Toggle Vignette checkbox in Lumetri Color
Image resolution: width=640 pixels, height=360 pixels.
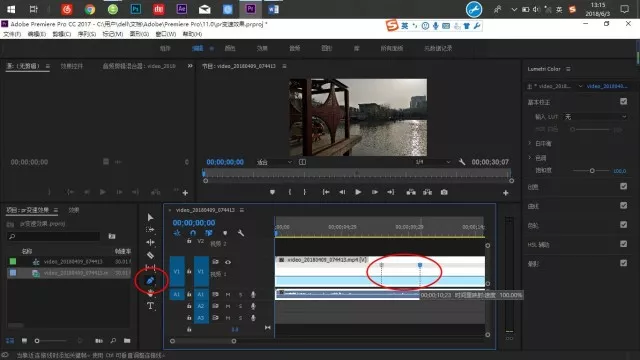pyautogui.click(x=623, y=263)
